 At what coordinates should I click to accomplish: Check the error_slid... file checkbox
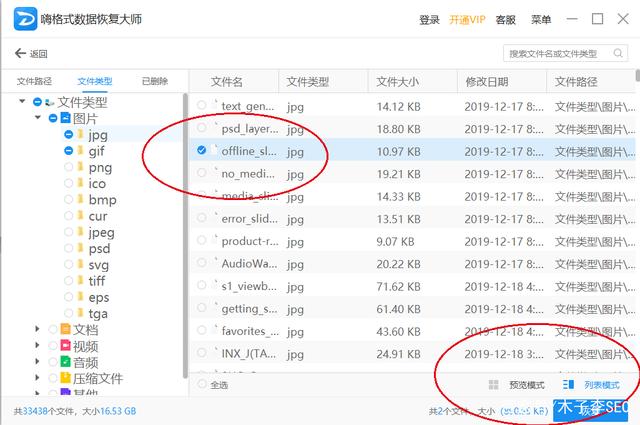coord(202,217)
